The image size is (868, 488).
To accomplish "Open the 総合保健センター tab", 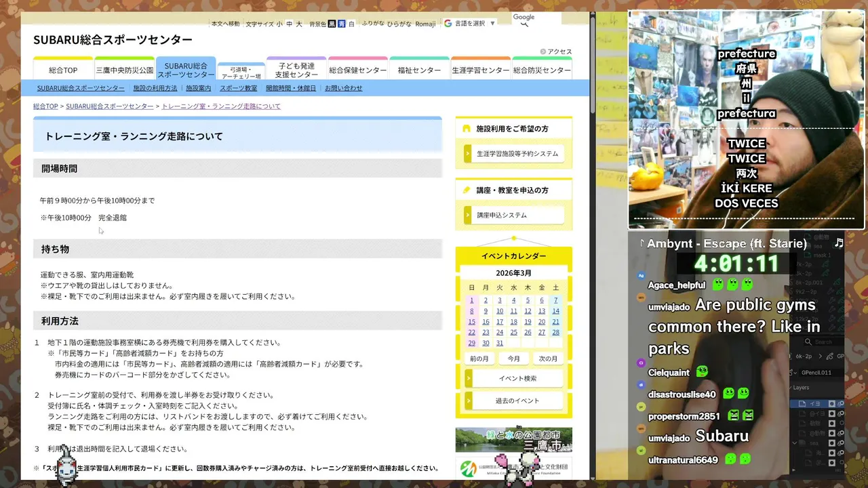I will 358,69.
